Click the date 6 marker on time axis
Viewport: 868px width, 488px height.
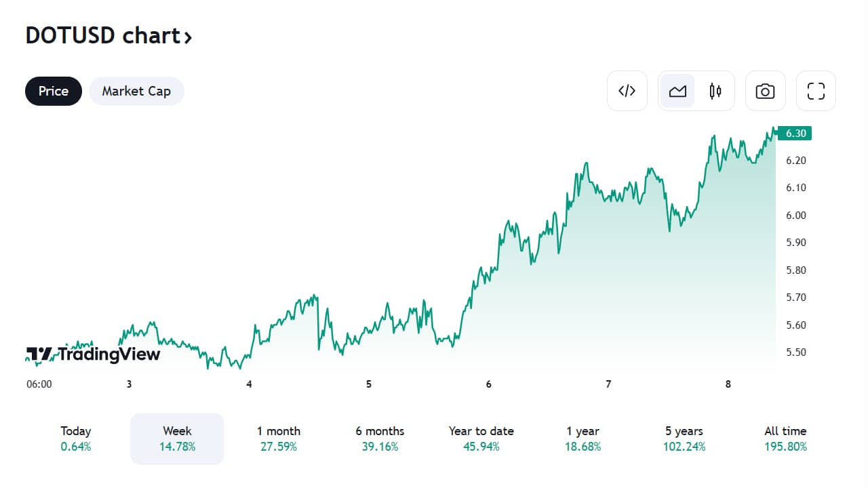pos(488,384)
